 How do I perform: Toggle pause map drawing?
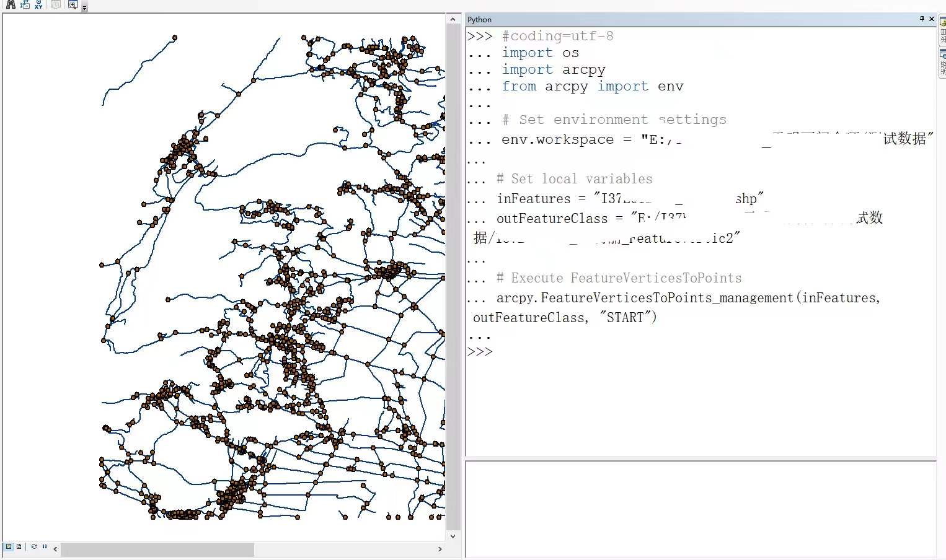(43, 546)
